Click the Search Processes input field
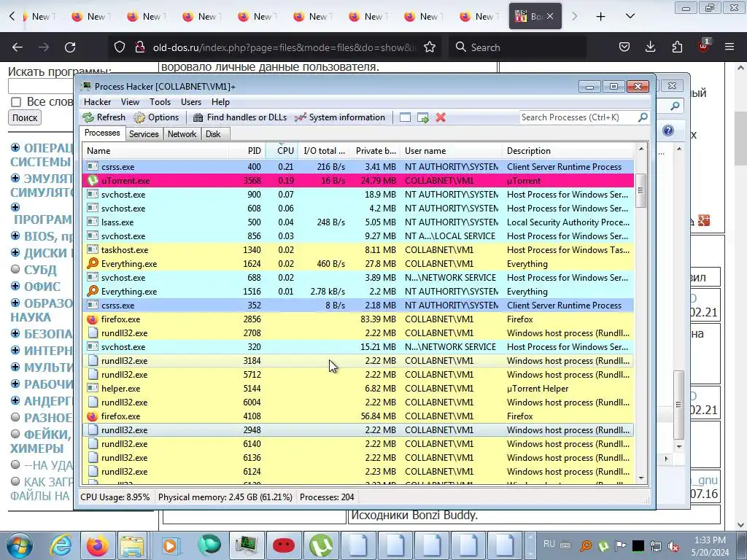 (x=578, y=117)
